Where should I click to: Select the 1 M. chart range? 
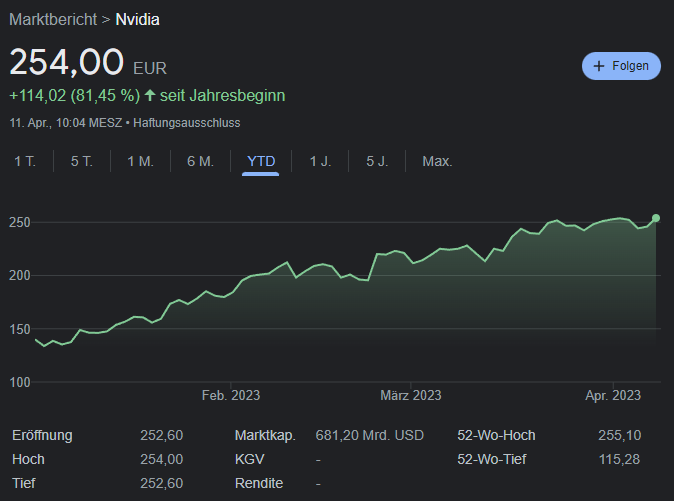pyautogui.click(x=140, y=161)
